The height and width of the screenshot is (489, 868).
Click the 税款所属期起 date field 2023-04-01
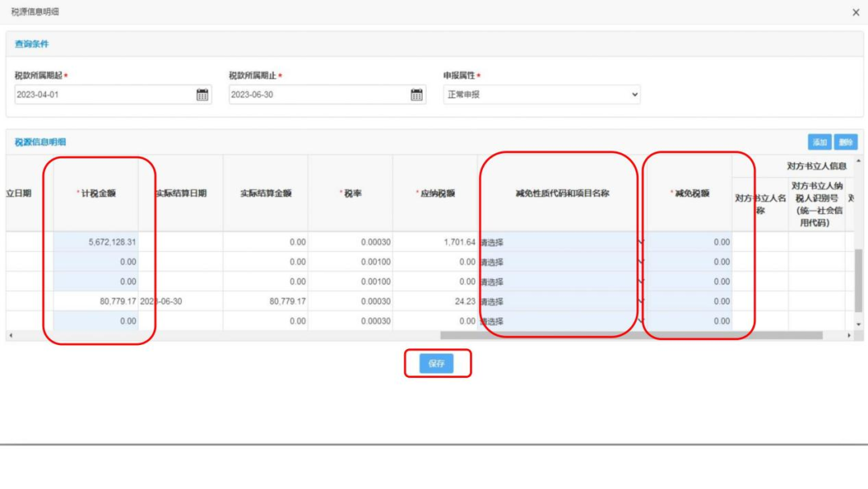pos(104,95)
